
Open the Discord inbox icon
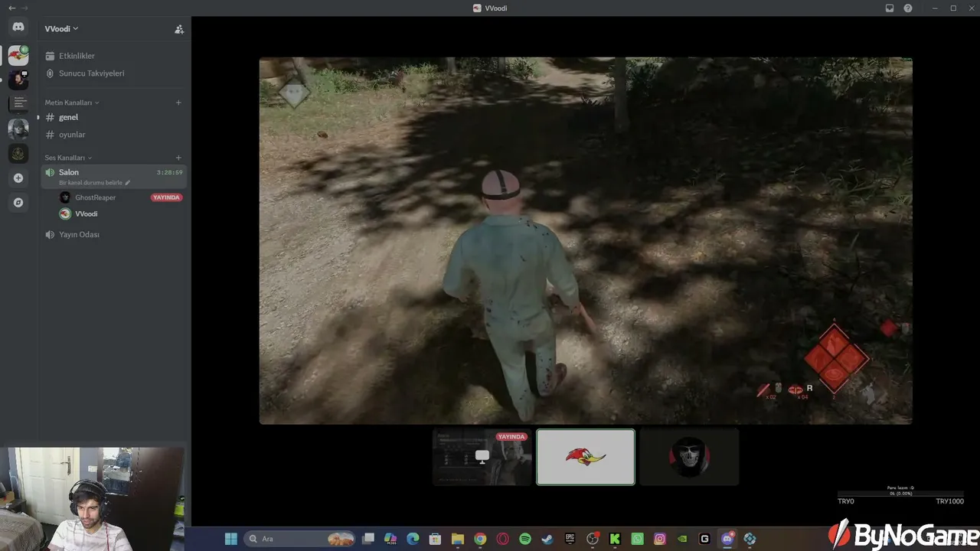point(890,8)
